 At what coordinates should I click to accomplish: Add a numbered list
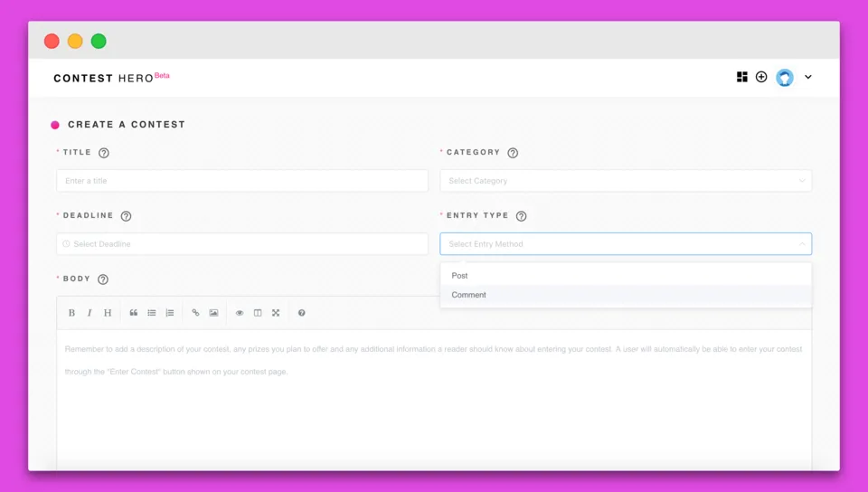[x=170, y=313]
